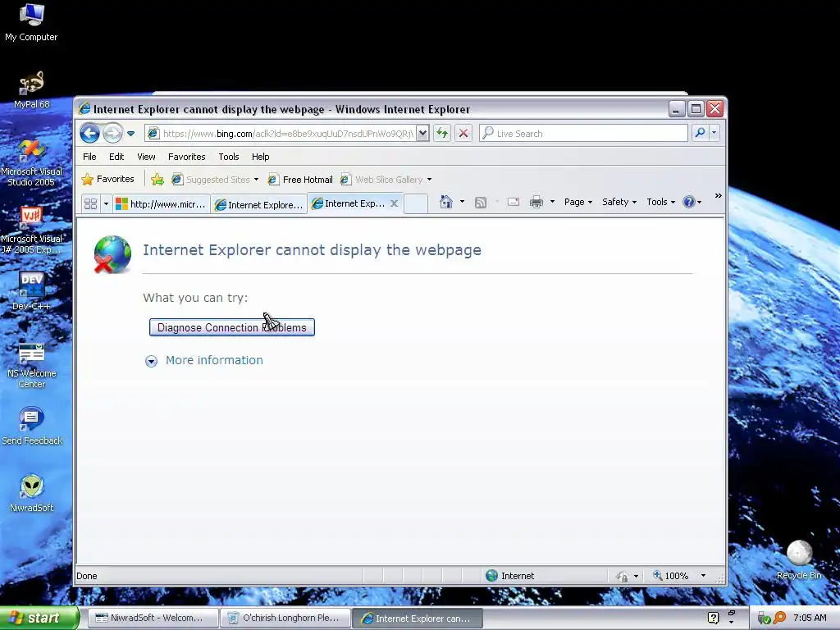Click the Read Mail envelope icon
Viewport: 840px width, 630px height.
click(514, 202)
